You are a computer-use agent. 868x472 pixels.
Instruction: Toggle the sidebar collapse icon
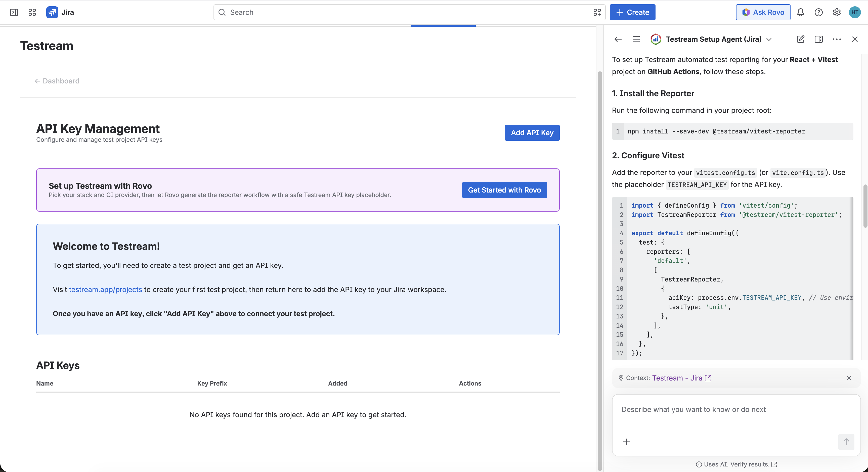(14, 13)
